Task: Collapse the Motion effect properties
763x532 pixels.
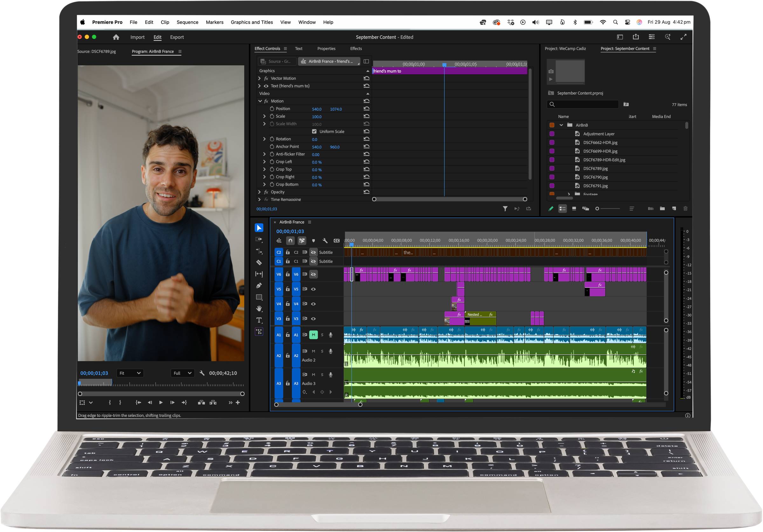Action: point(260,101)
